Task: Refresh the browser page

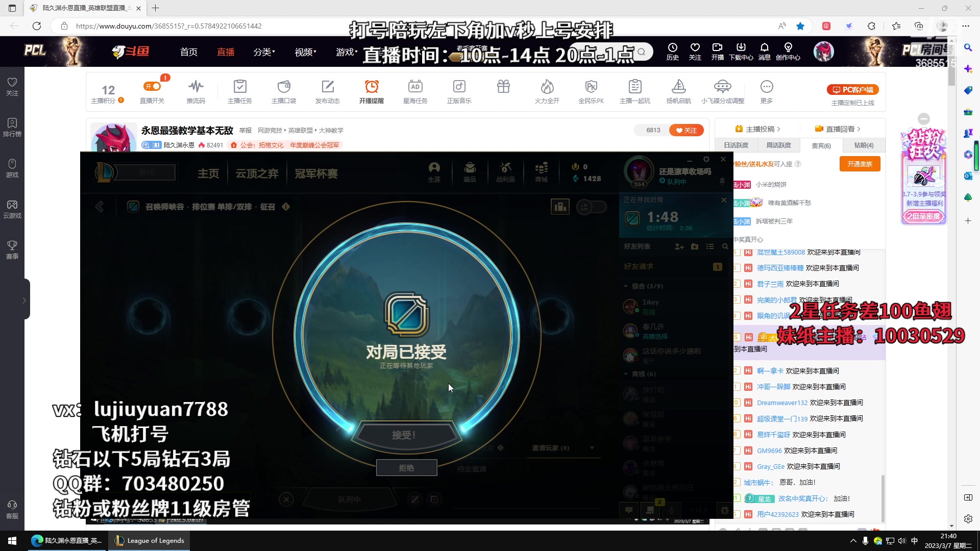Action: [x=37, y=26]
